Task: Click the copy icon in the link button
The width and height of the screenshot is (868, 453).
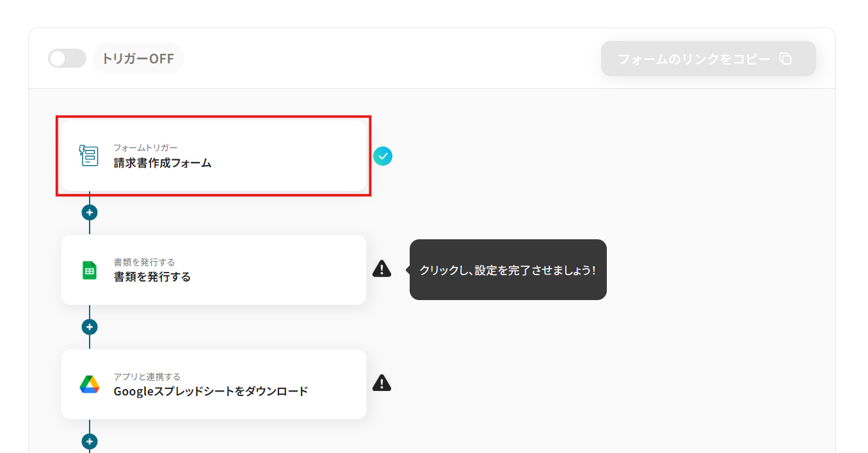Action: pyautogui.click(x=785, y=59)
